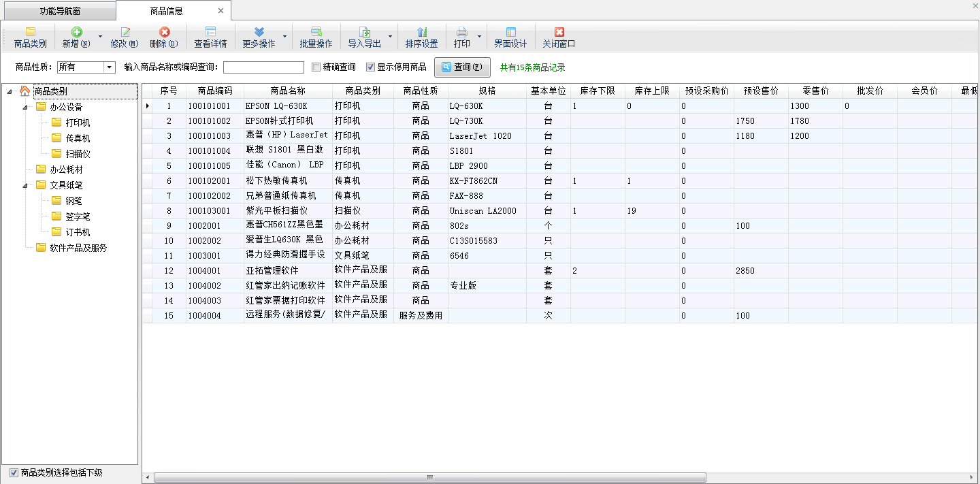The image size is (980, 484).
Task: Collapse the 办公设备 tree node
Action: click(x=25, y=107)
